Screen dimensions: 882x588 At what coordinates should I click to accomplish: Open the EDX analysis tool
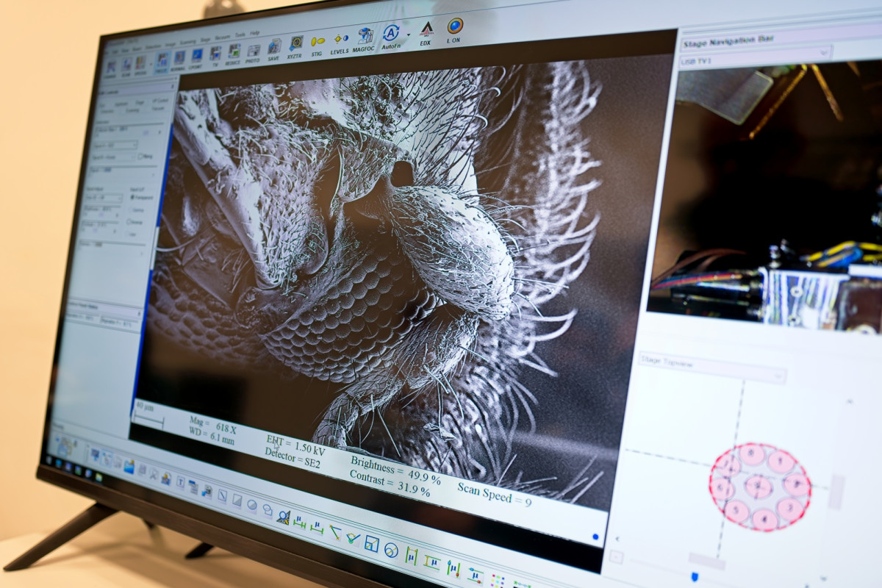(426, 32)
